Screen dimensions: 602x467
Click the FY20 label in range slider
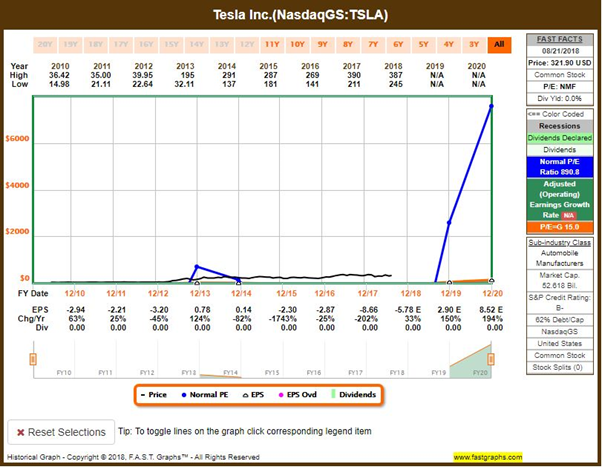click(x=480, y=373)
